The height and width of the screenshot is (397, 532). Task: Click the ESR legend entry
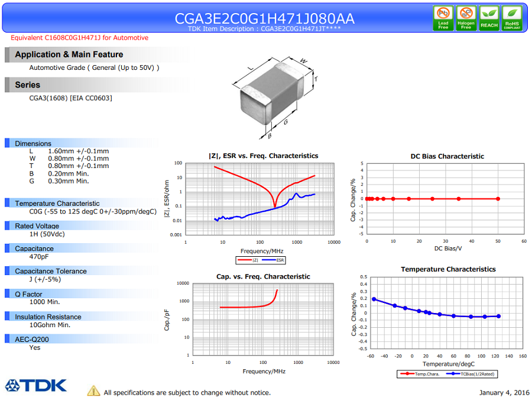pos(273,260)
